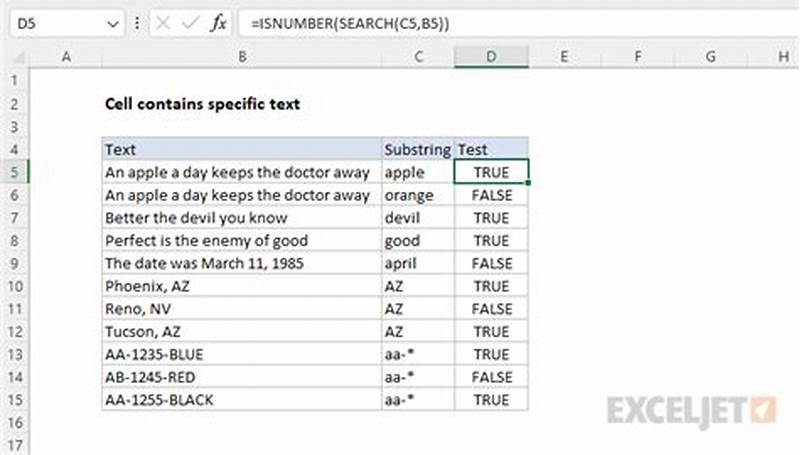Select row 2 header
This screenshot has height=455, width=800.
point(14,104)
